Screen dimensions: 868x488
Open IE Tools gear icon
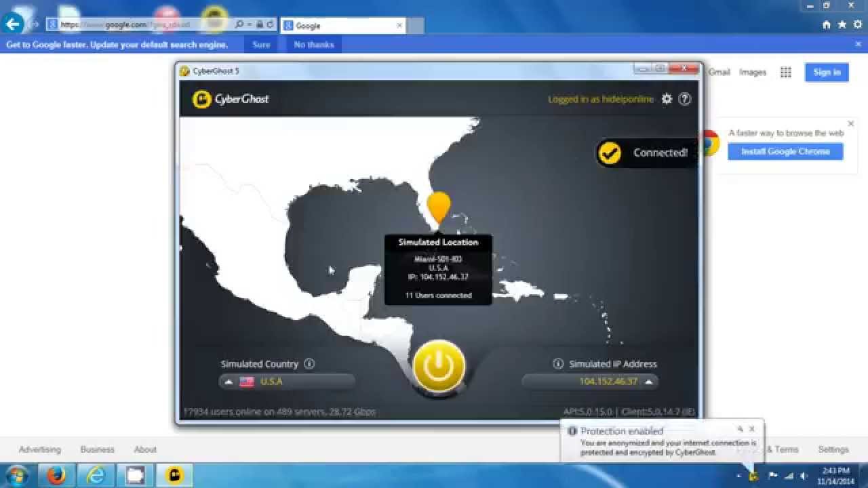coord(859,24)
